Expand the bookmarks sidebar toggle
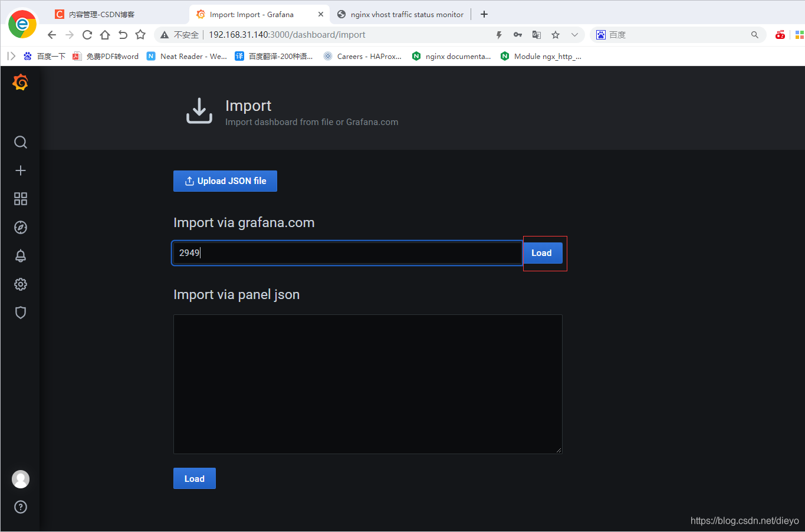Image resolution: width=805 pixels, height=532 pixels. tap(11, 56)
